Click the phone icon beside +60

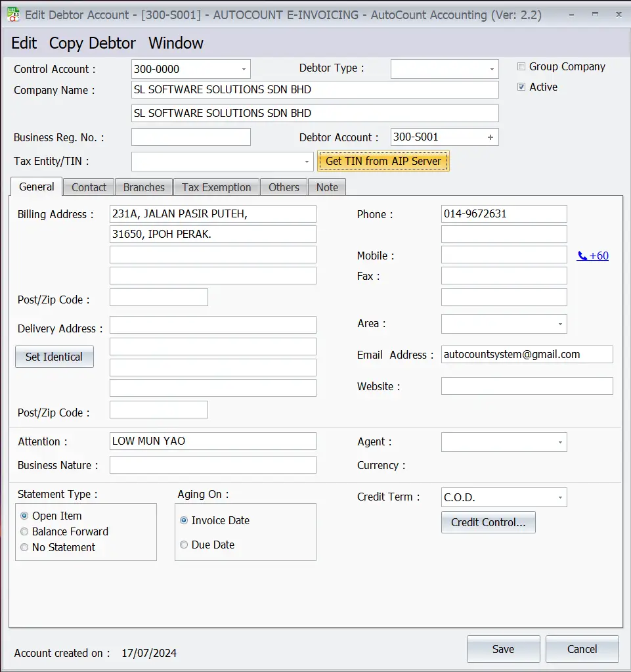pyautogui.click(x=582, y=256)
